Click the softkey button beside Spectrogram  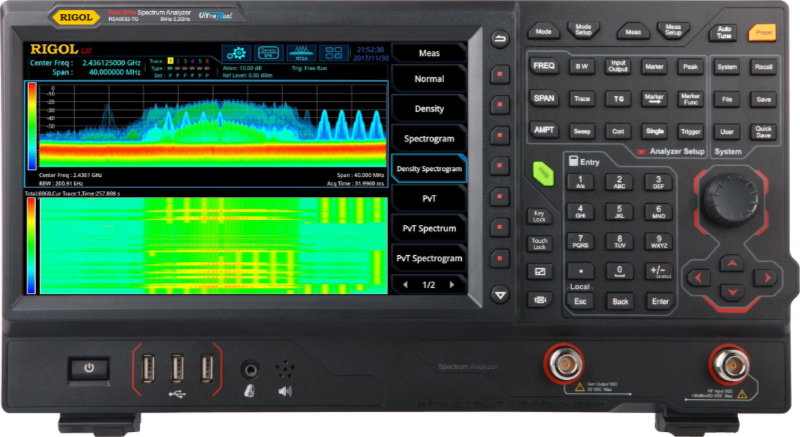pos(500,136)
